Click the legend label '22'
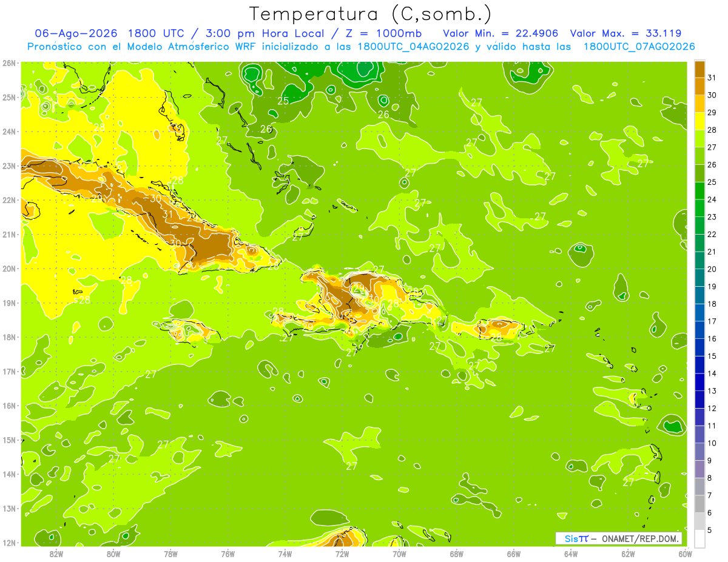728x562 pixels. [712, 235]
